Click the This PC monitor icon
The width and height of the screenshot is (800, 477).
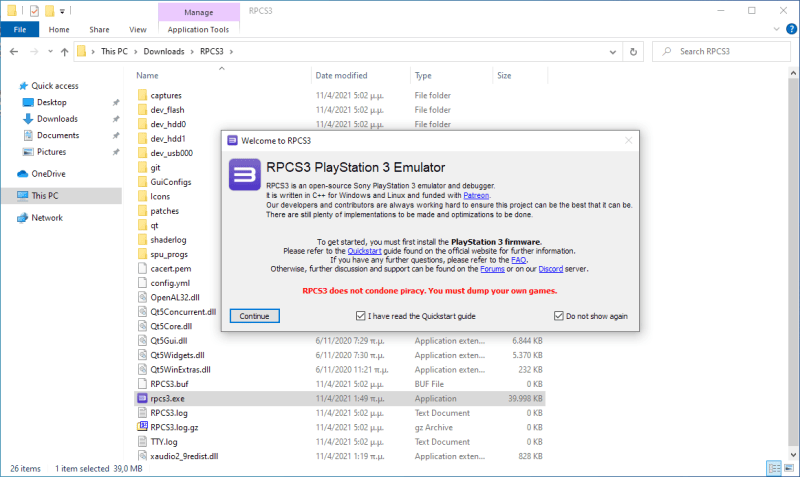click(22, 195)
